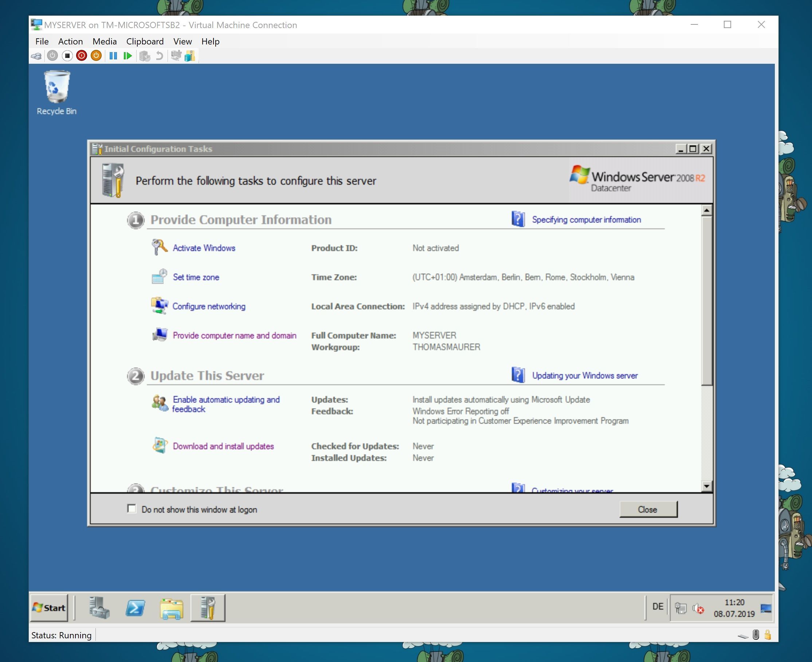
Task: Turn off the VM with the red shutdown icon
Action: pyautogui.click(x=81, y=56)
